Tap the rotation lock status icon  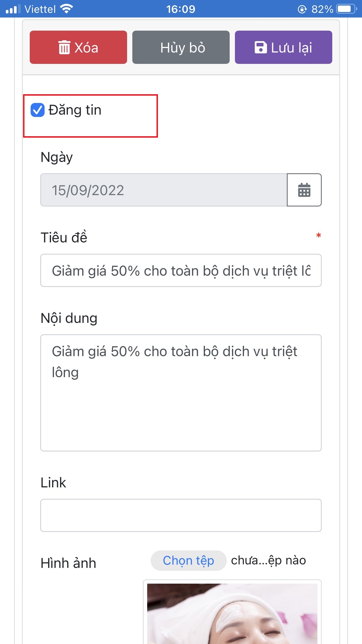coord(302,9)
